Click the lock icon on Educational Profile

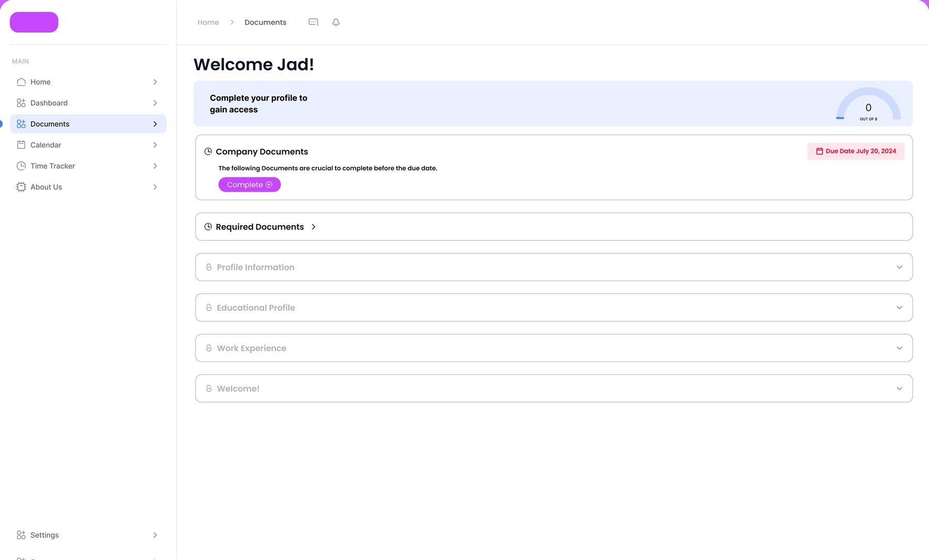coord(209,308)
